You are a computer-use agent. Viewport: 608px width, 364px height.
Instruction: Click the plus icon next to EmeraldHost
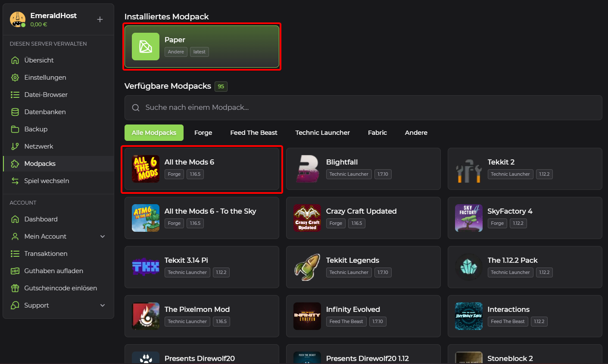[100, 19]
